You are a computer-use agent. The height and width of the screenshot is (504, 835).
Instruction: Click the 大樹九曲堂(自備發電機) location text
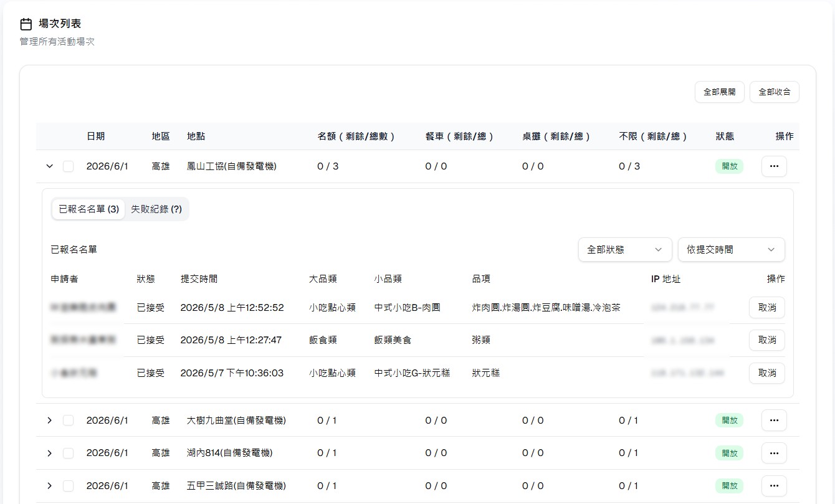pos(236,421)
